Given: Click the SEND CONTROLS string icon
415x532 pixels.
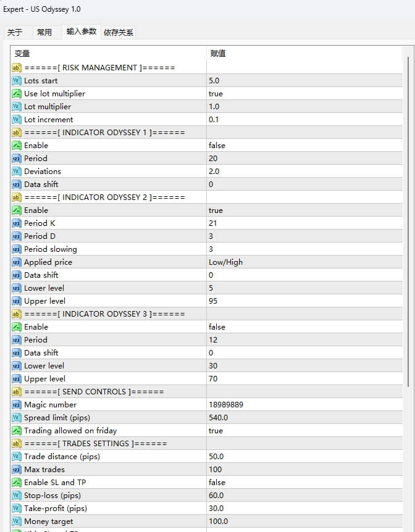Looking at the screenshot, I should click(x=17, y=391).
